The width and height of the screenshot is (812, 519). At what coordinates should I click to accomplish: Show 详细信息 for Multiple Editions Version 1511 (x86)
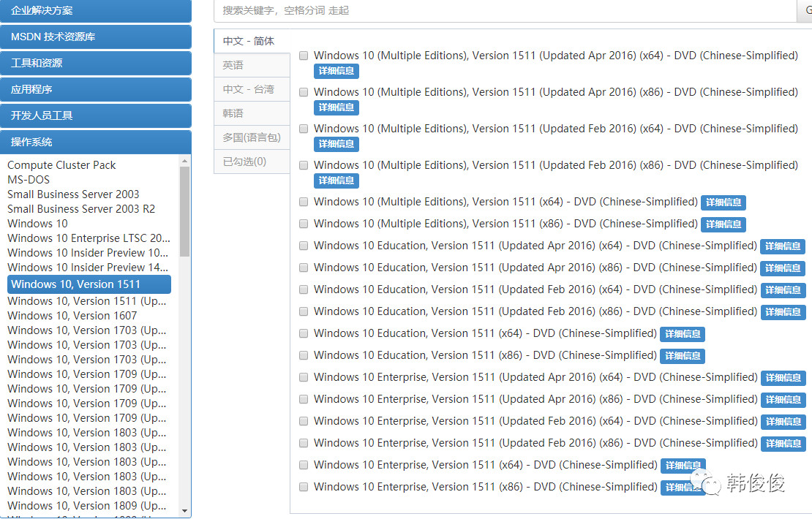[x=723, y=224]
